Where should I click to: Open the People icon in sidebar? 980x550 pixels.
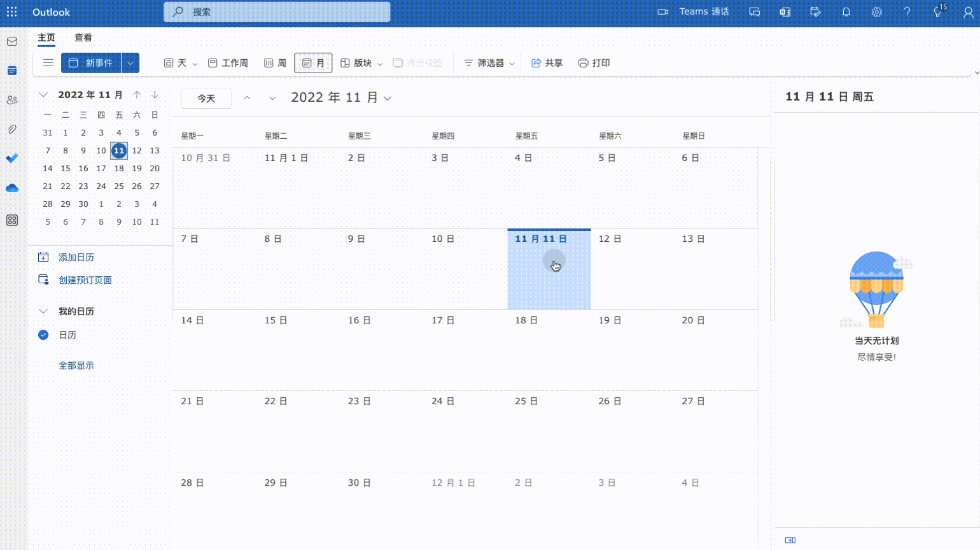click(12, 100)
